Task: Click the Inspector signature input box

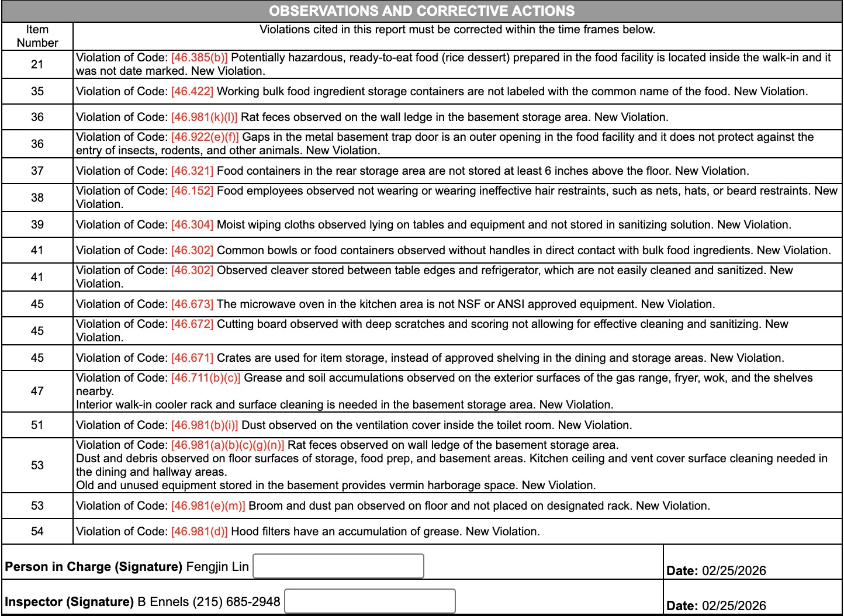Action: 369,601
